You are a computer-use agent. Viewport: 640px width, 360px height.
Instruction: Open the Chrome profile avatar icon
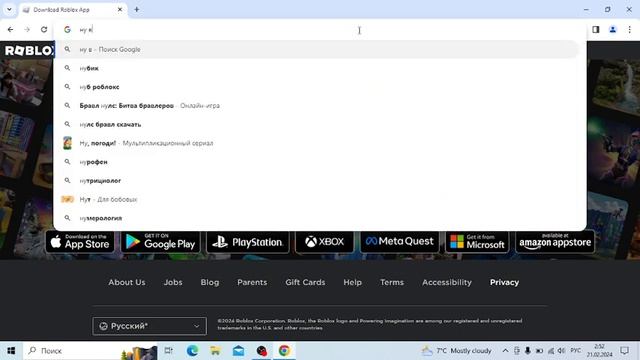(x=613, y=29)
